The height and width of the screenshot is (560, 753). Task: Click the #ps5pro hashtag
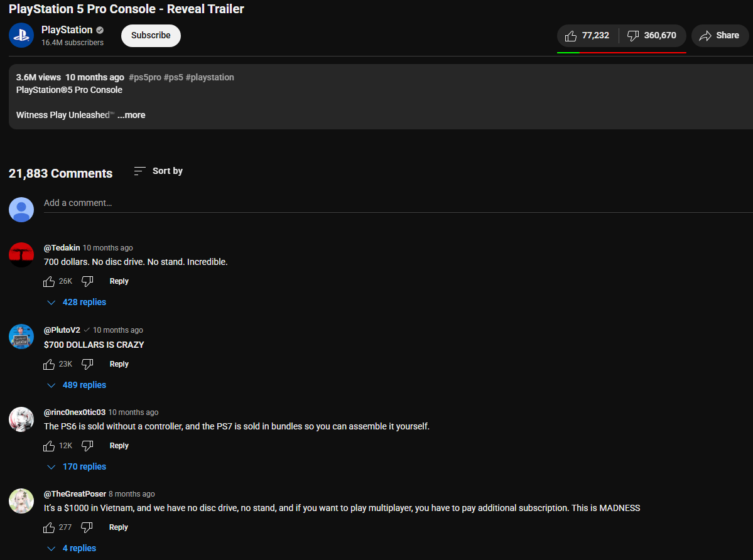pos(145,77)
